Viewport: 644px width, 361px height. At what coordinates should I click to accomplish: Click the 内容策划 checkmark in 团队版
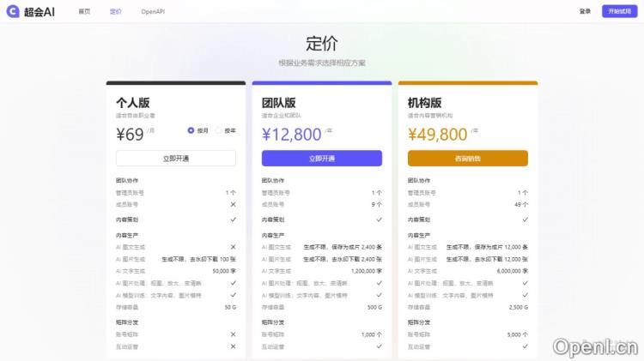[379, 220]
